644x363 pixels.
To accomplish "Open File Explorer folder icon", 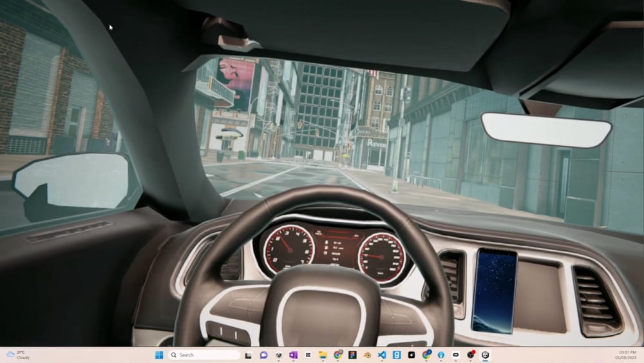I will click(323, 355).
